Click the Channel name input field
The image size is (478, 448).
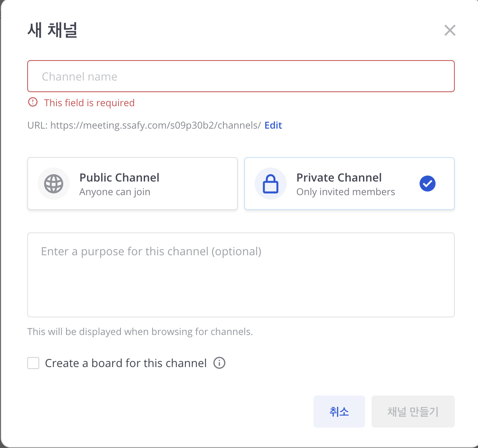coord(241,76)
